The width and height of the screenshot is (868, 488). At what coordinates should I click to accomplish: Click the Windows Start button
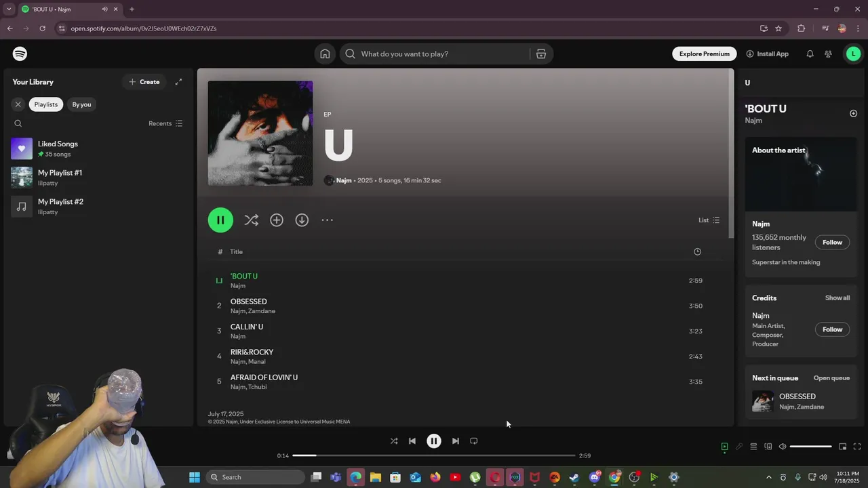tap(195, 477)
